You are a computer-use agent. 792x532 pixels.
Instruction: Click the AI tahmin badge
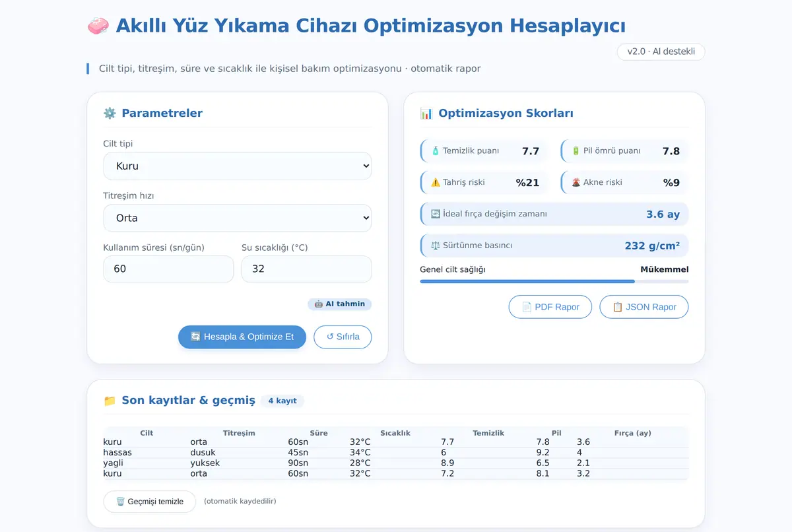(340, 304)
